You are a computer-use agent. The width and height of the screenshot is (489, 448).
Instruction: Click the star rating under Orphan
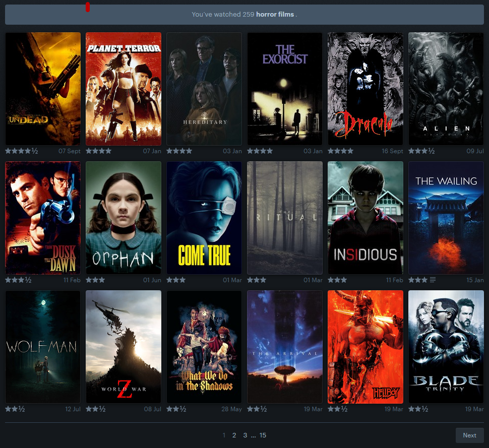(95, 280)
